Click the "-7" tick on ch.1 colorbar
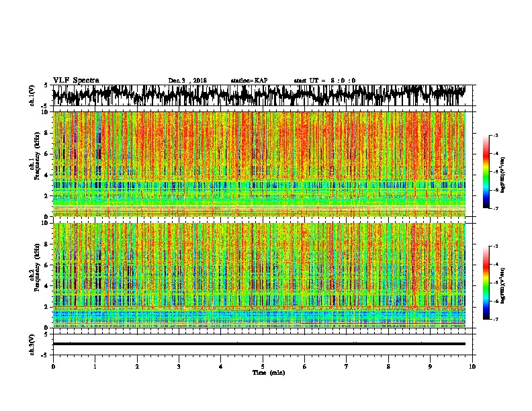Image resolution: width=532 pixels, height=411 pixels. (x=495, y=208)
